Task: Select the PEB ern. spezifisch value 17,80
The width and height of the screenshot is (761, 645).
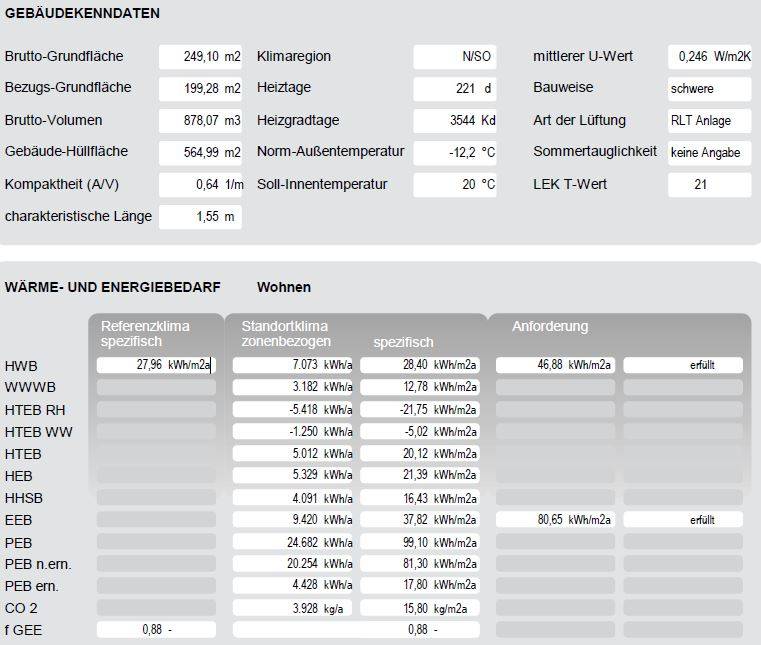Action: point(420,585)
